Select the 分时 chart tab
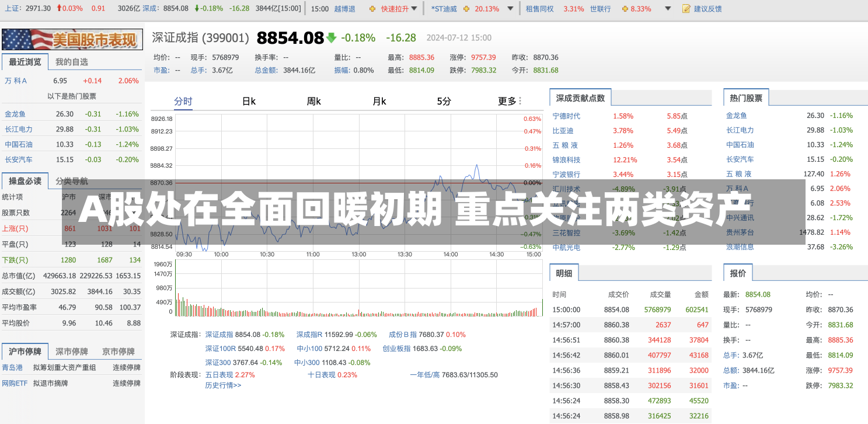Image resolution: width=868 pixels, height=424 pixels. pyautogui.click(x=183, y=101)
